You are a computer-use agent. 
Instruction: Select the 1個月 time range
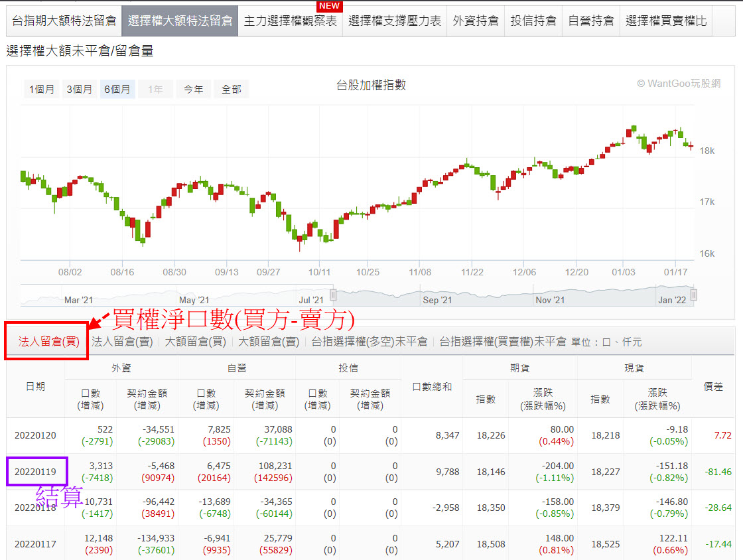click(x=42, y=89)
